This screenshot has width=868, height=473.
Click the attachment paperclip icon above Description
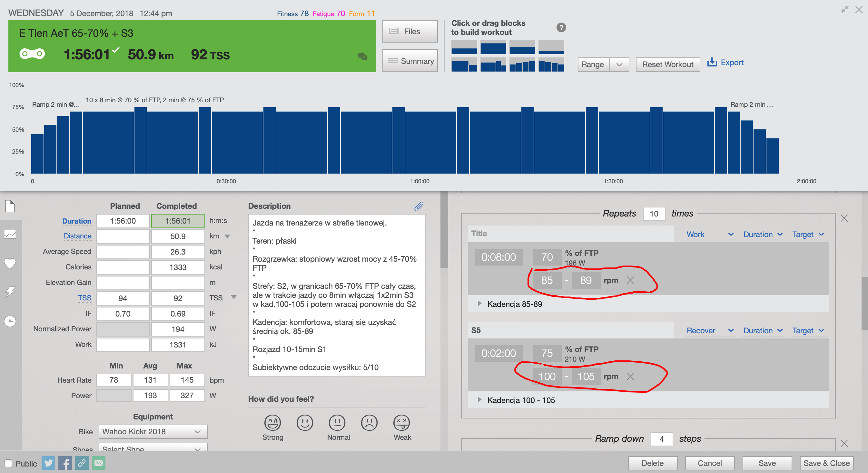pos(419,206)
